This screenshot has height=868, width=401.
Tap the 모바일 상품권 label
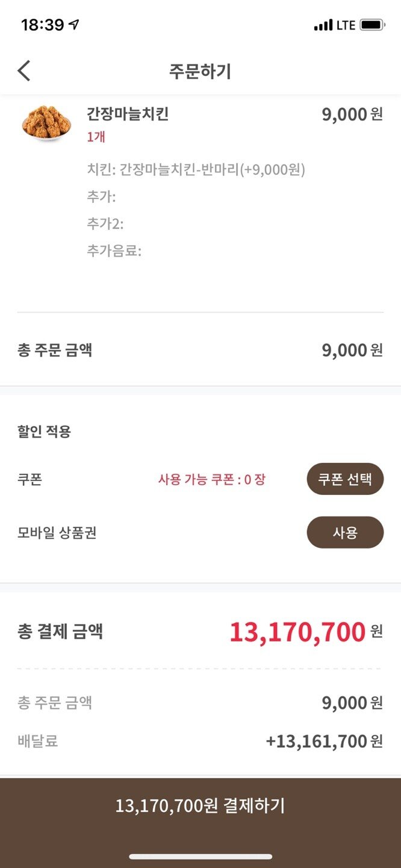coord(57,533)
